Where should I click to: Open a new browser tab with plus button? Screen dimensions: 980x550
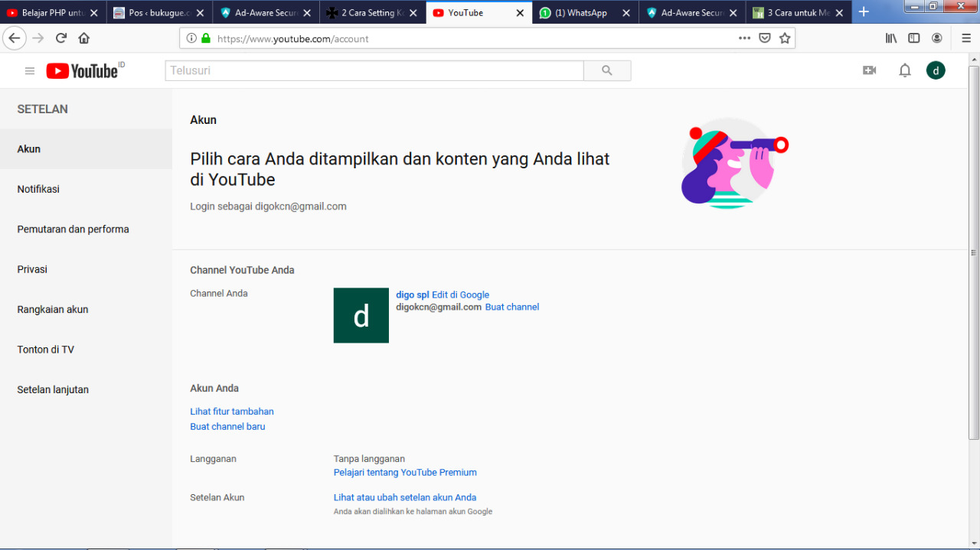click(x=864, y=12)
